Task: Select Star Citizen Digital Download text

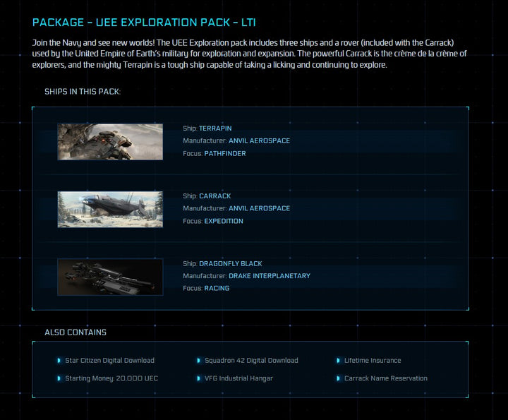Action: point(110,361)
